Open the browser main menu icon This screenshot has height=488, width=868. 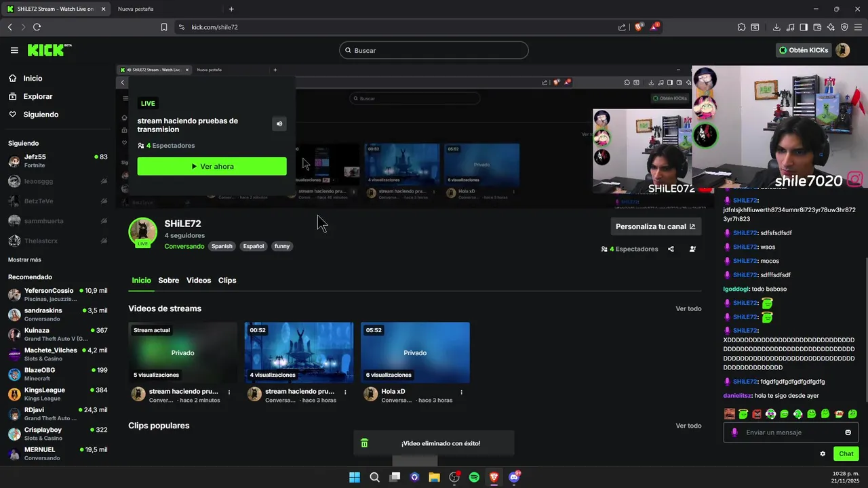[x=858, y=27]
